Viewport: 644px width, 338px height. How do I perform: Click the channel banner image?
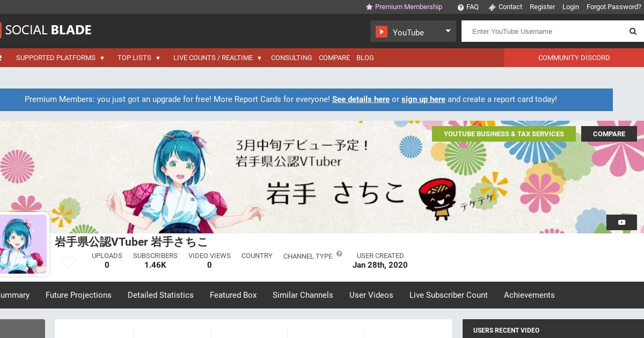pos(322,177)
